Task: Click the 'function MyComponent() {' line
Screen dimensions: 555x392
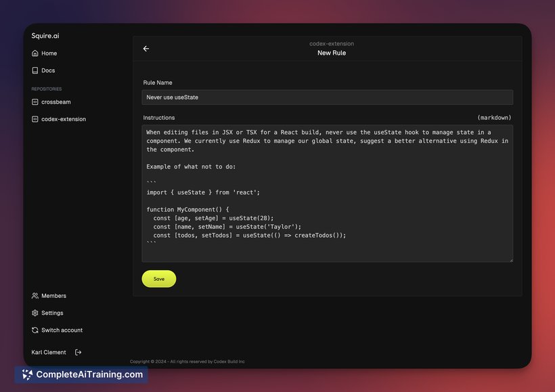Action: (x=188, y=210)
